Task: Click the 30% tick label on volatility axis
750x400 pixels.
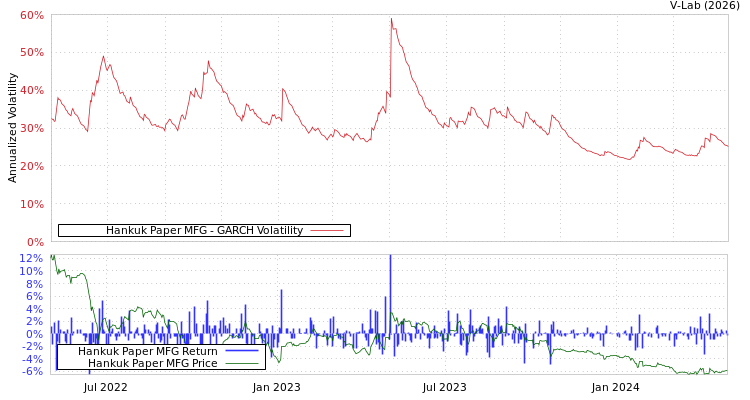Action: 31,128
